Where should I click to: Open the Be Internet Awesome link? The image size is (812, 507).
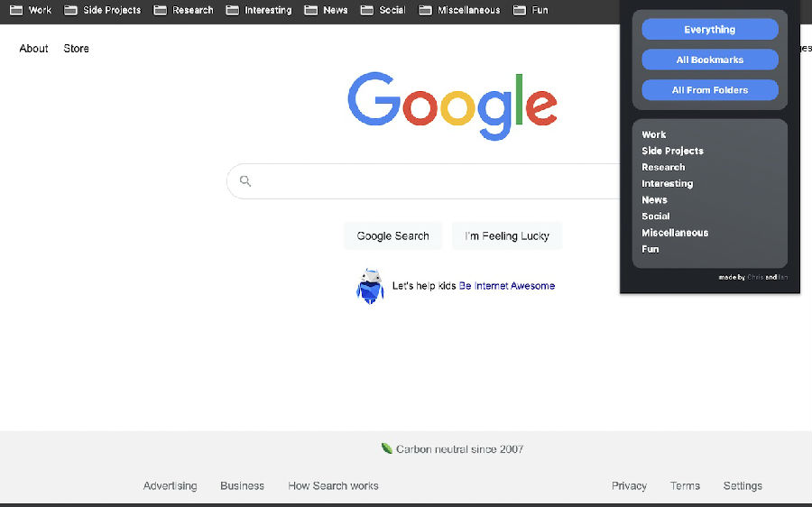(506, 286)
